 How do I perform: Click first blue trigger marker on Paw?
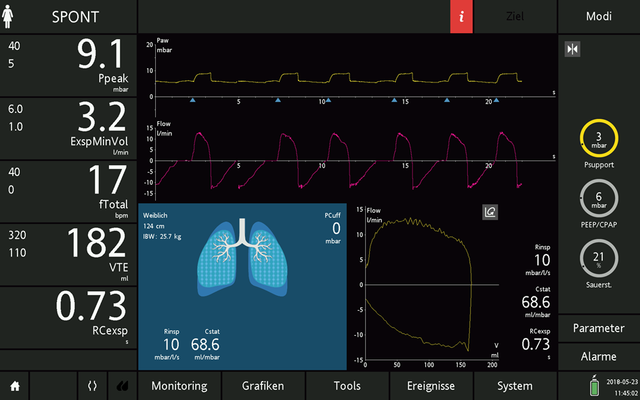[192, 100]
